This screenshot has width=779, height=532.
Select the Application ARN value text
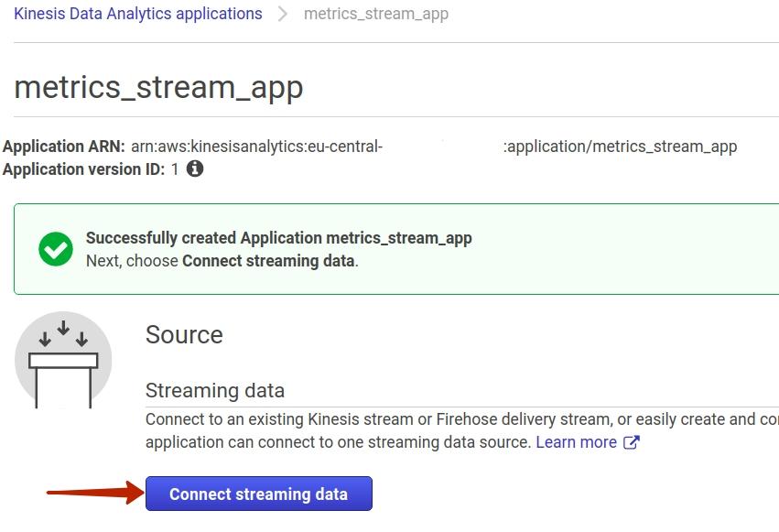434,147
